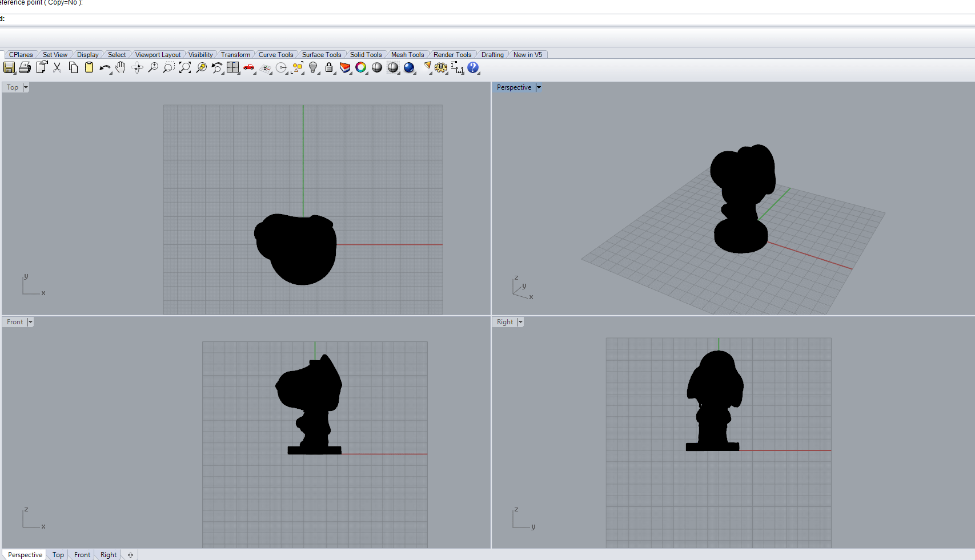The image size is (975, 560).
Task: Click the Object Snap circle icon
Action: click(x=282, y=67)
